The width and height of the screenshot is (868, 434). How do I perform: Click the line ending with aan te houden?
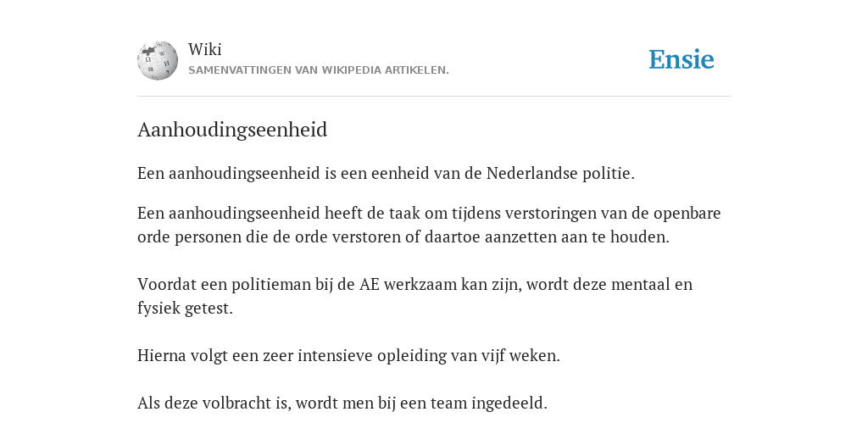(403, 237)
